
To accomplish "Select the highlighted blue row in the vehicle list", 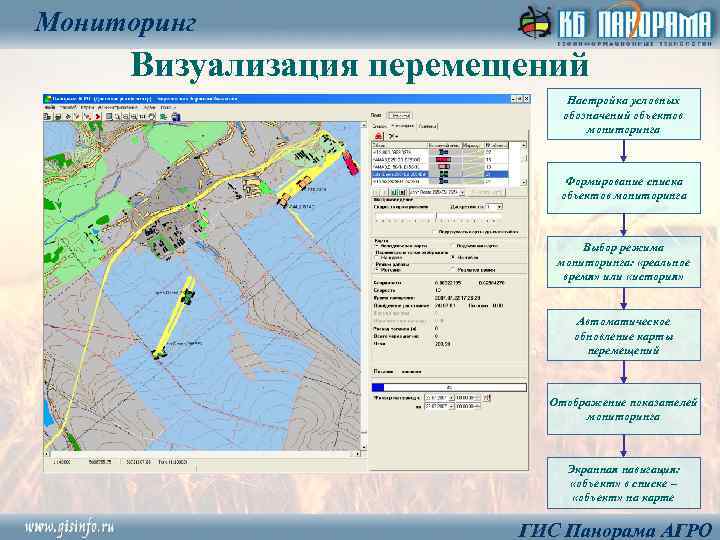I will [x=440, y=174].
